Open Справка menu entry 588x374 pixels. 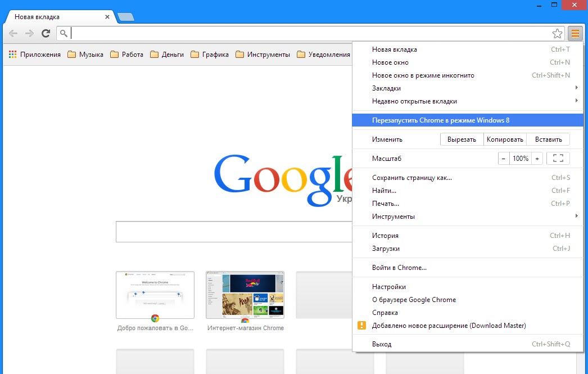pyautogui.click(x=468, y=313)
